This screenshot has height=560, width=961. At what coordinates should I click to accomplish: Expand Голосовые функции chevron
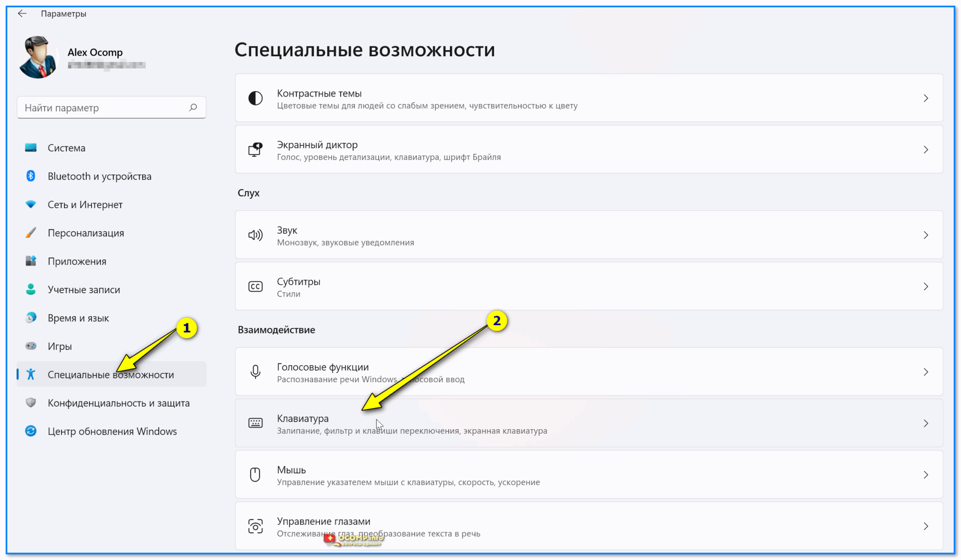click(925, 372)
